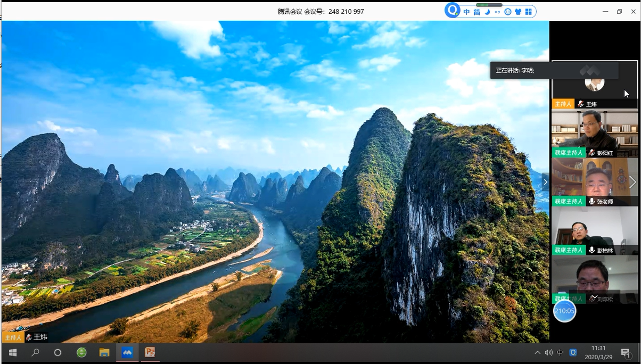Image resolution: width=641 pixels, height=364 pixels.
Task: Toggle the moon half/full-width icon
Action: pos(487,12)
